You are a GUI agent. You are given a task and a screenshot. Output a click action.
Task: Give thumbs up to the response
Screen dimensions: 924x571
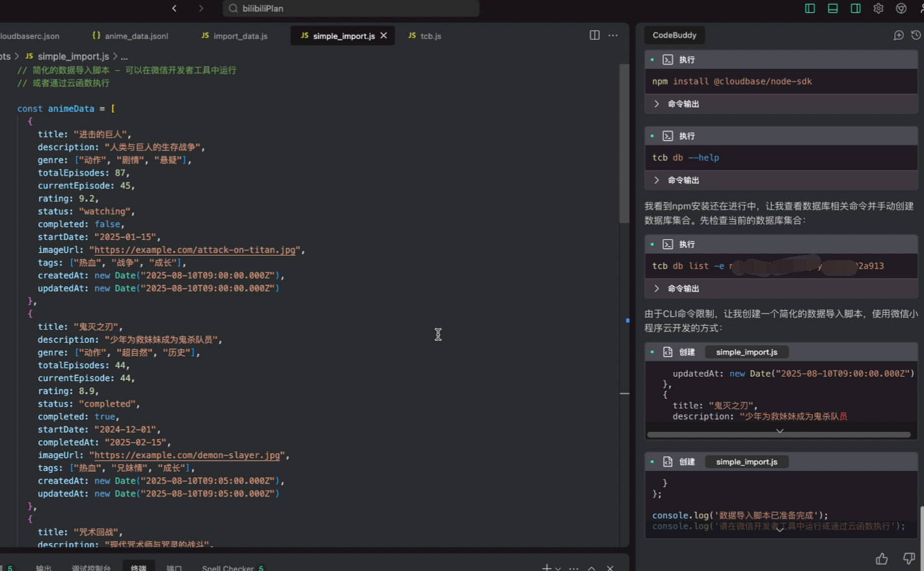point(882,559)
